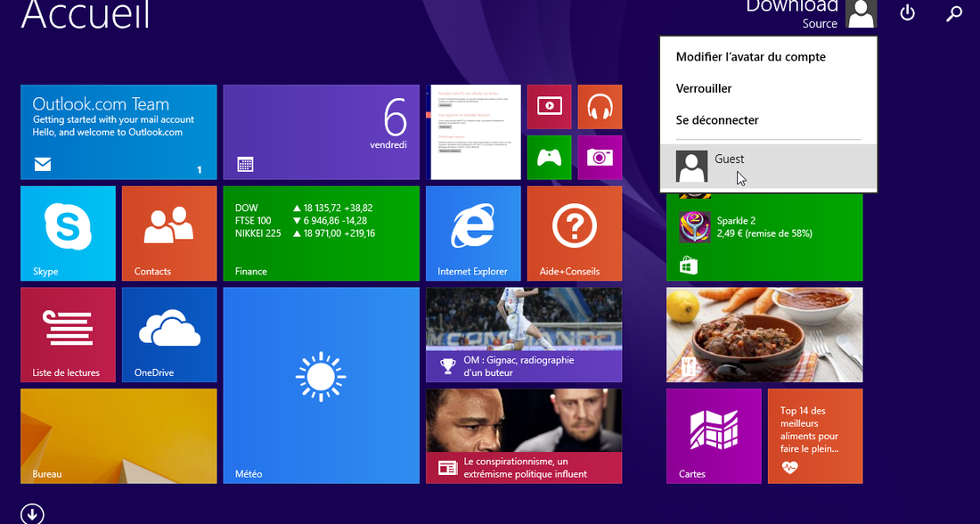Launch Internet Explorer tile
The width and height of the screenshot is (980, 524).
(x=473, y=233)
